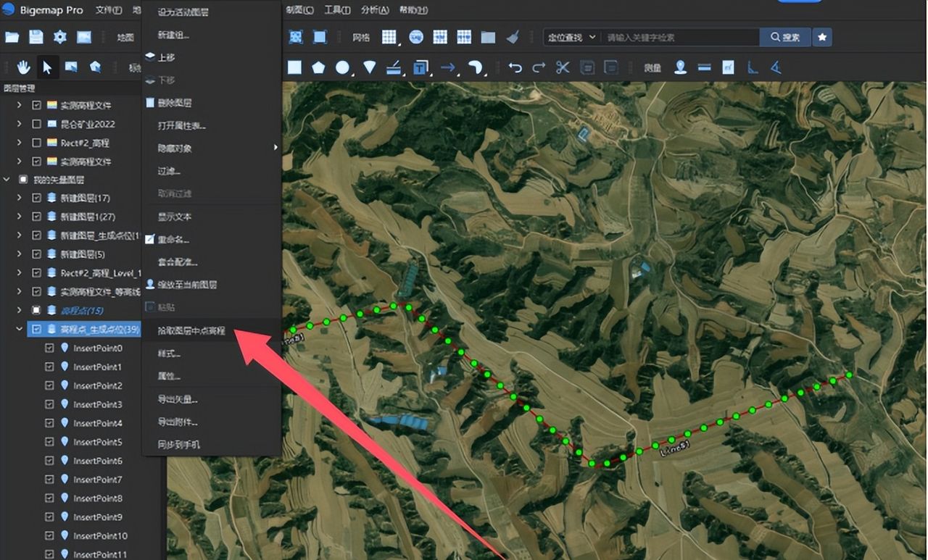This screenshot has height=560, width=928.
Task: Uncheck the 新建图层1(27) layer checkbox
Action: (36, 217)
